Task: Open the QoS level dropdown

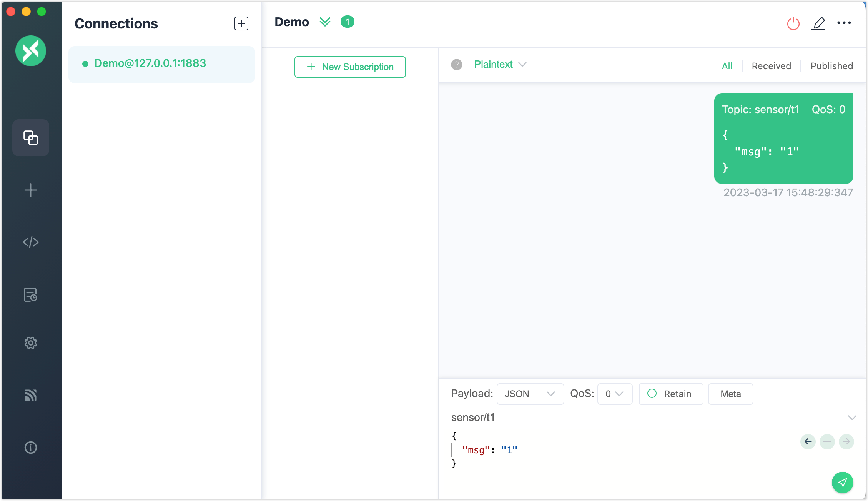Action: tap(614, 394)
